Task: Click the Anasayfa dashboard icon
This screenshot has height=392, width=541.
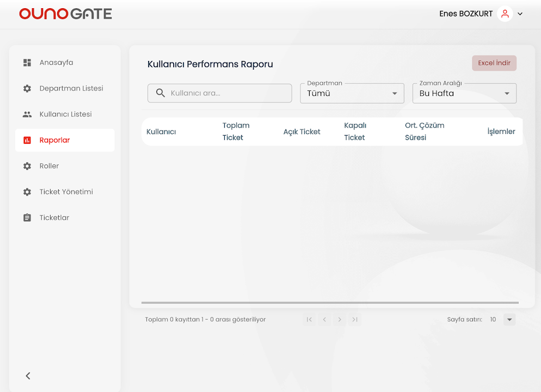Action: click(27, 63)
